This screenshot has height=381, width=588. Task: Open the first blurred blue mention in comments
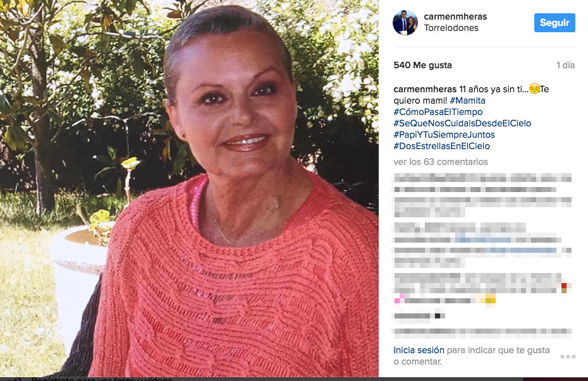pos(483,239)
